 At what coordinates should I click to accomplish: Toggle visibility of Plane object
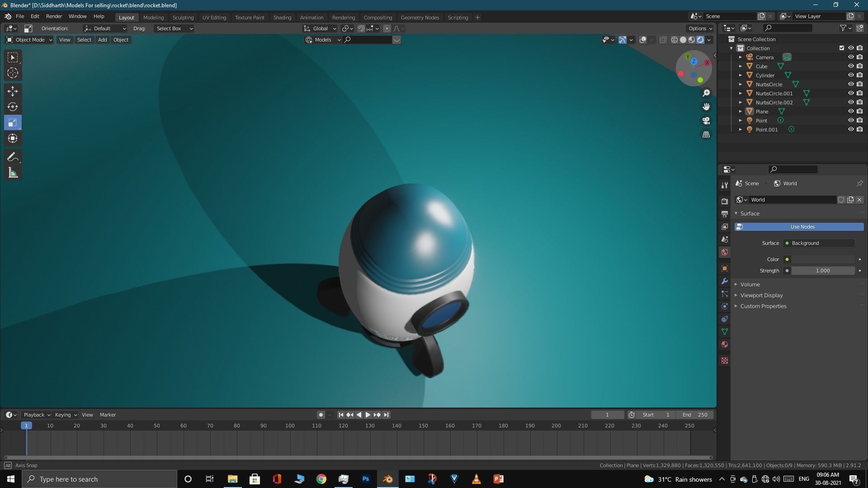click(850, 111)
